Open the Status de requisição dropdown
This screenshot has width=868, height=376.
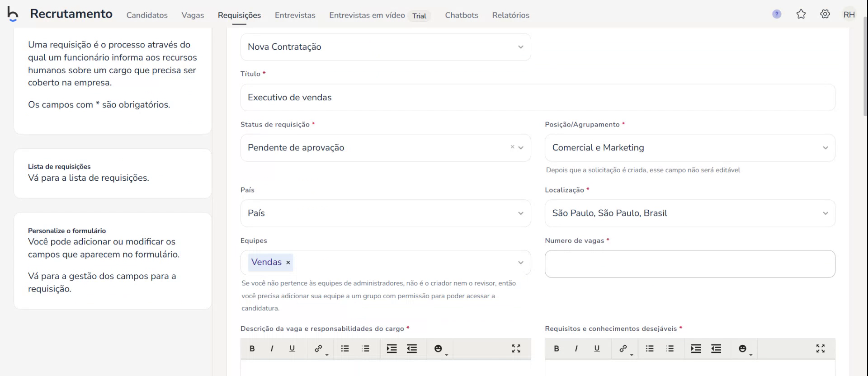pos(386,148)
